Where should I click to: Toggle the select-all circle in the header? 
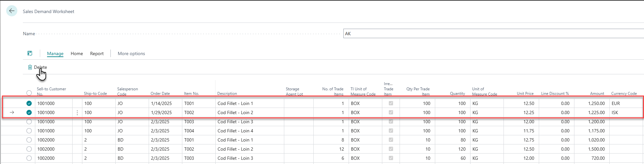[x=29, y=93]
